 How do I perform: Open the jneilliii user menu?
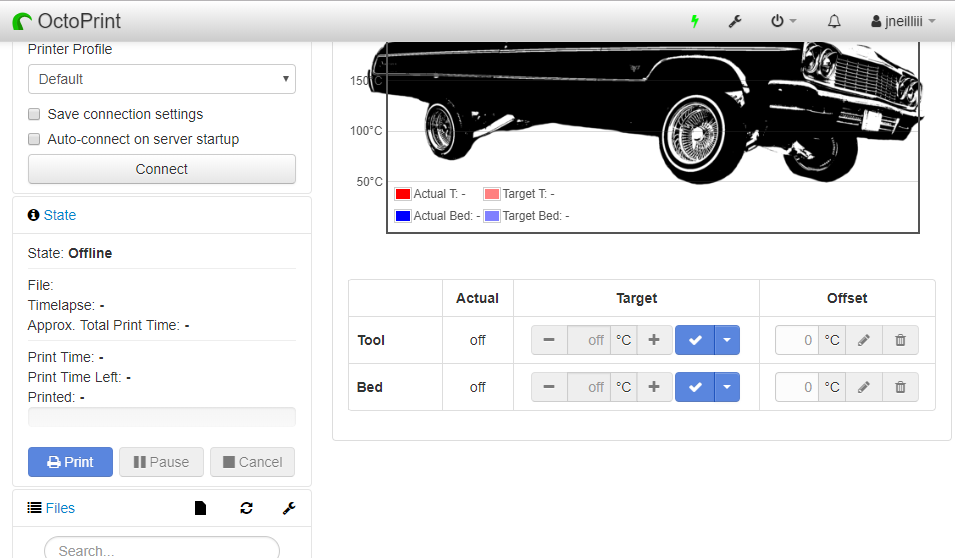click(x=903, y=21)
